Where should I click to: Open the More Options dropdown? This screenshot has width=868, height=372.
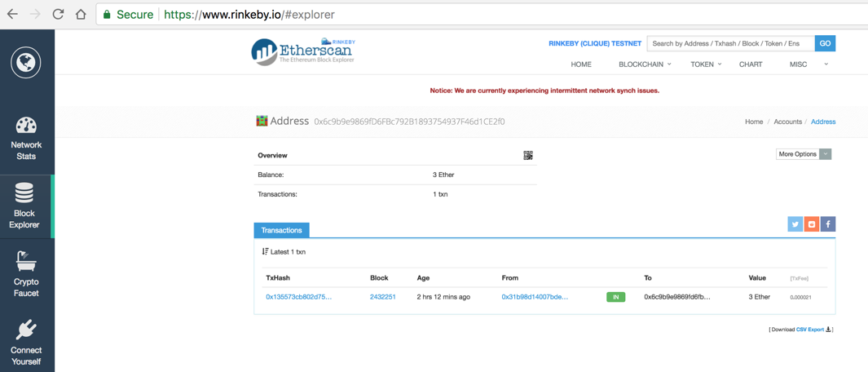coord(804,154)
